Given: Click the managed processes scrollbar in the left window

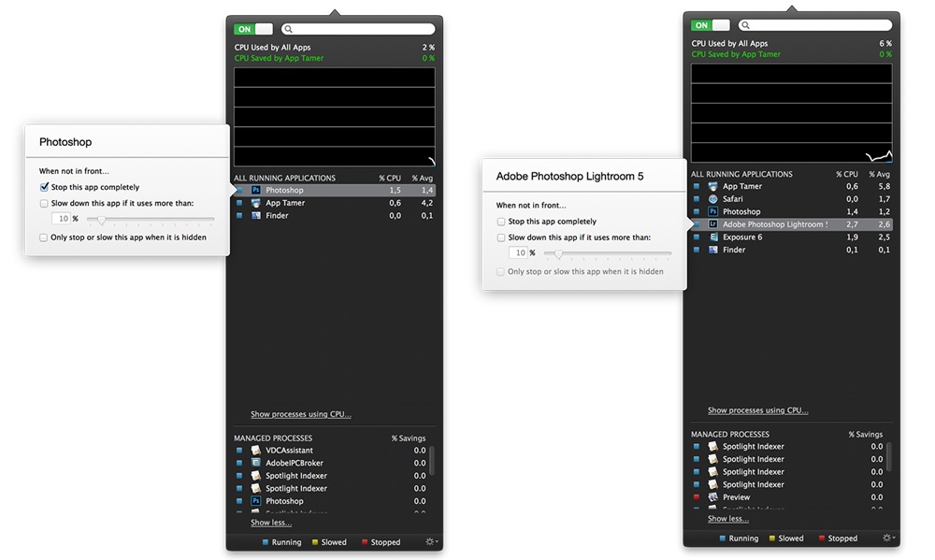Looking at the screenshot, I should pyautogui.click(x=432, y=460).
